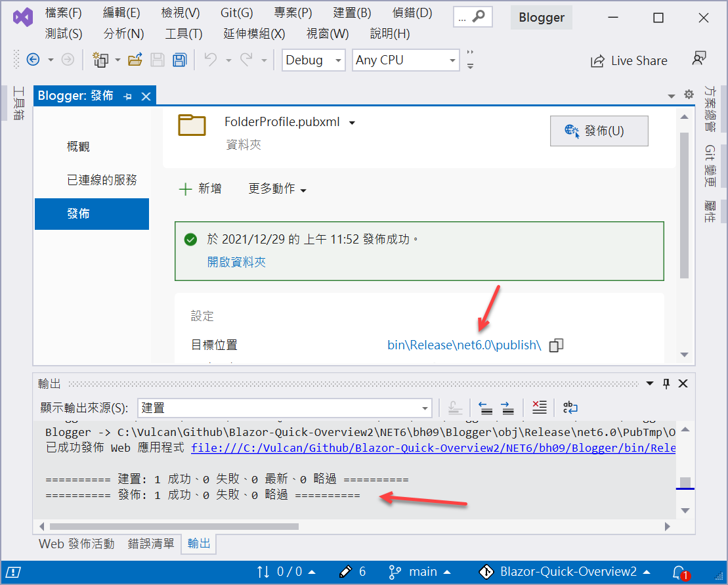
Task: Pin the Output panel with pushpin
Action: pyautogui.click(x=666, y=383)
